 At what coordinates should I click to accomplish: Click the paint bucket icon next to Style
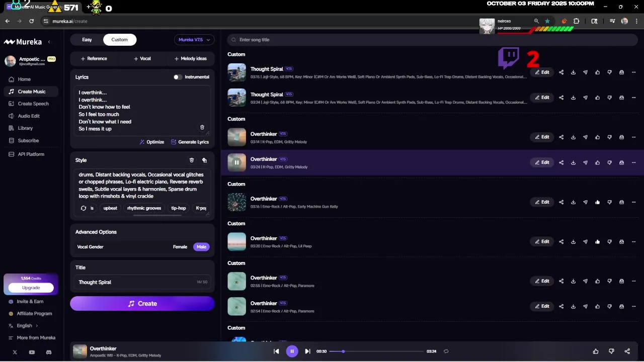point(204,160)
